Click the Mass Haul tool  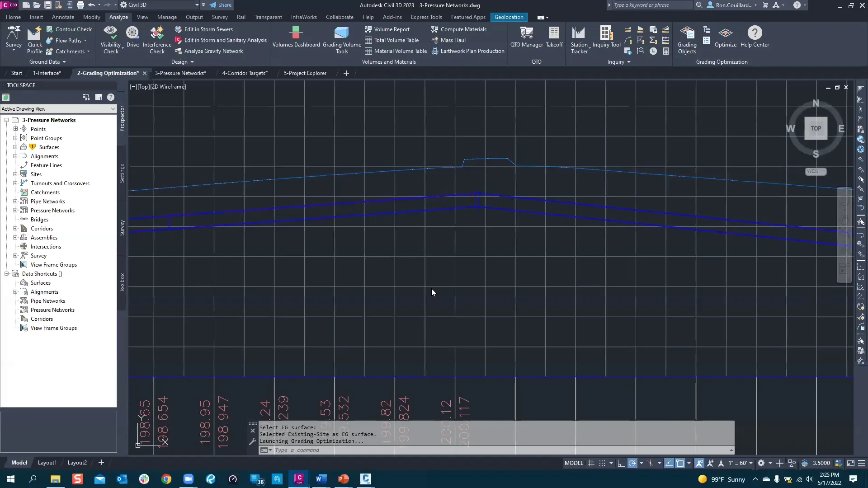448,40
